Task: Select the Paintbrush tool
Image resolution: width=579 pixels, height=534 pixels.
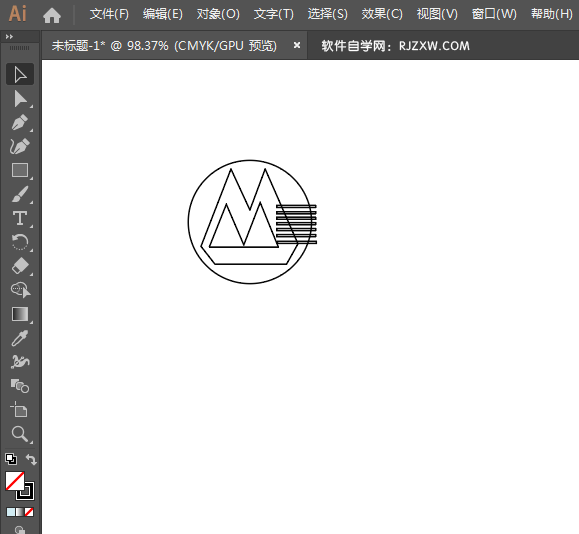Action: pos(20,195)
